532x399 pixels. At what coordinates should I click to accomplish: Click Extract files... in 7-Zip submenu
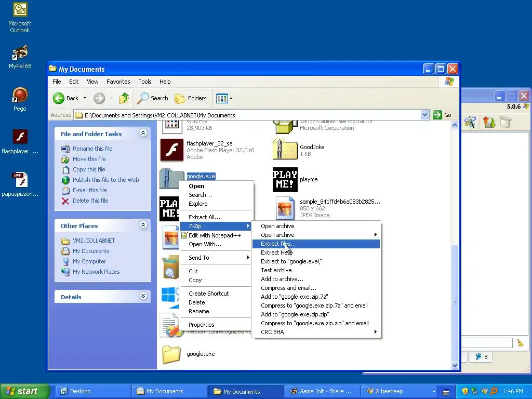(x=316, y=244)
